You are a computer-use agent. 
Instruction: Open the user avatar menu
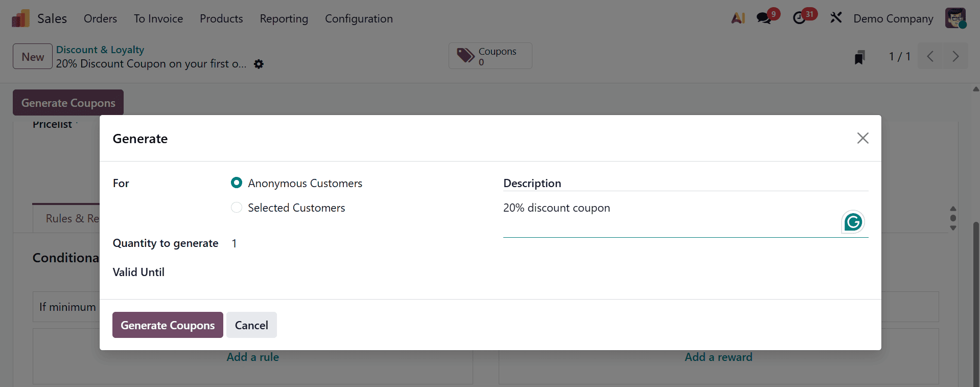pyautogui.click(x=955, y=18)
